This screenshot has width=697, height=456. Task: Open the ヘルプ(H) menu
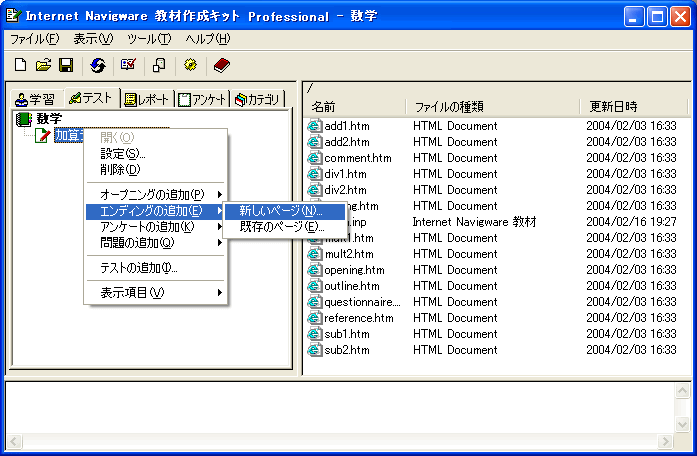point(208,39)
